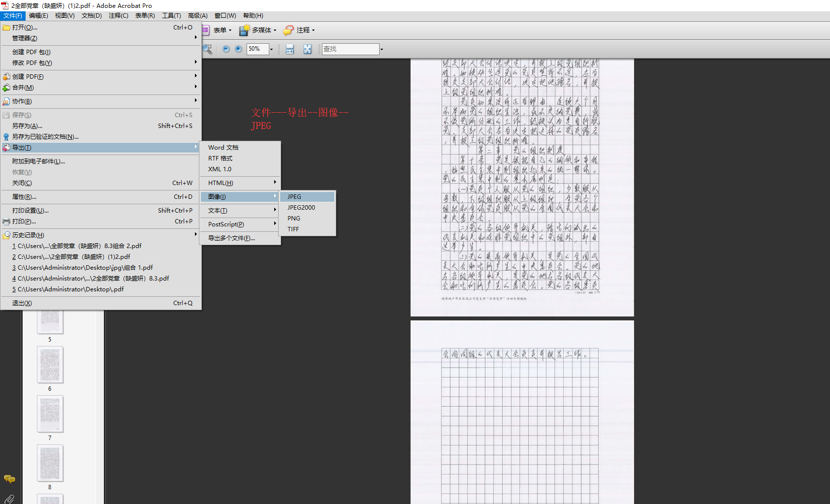Expand 历史记录(H) submenu

coord(100,235)
